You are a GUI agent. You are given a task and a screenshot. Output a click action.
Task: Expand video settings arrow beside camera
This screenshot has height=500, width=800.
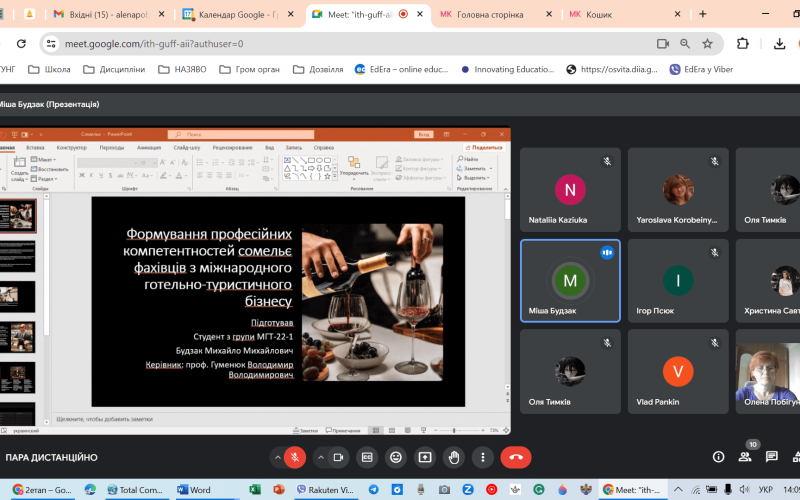click(320, 457)
